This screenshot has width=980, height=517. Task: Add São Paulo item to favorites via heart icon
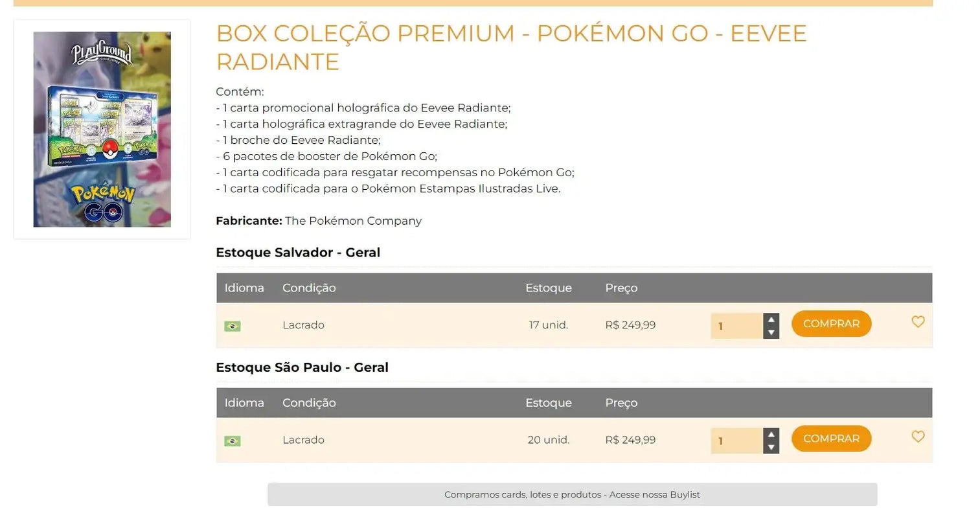pyautogui.click(x=918, y=437)
